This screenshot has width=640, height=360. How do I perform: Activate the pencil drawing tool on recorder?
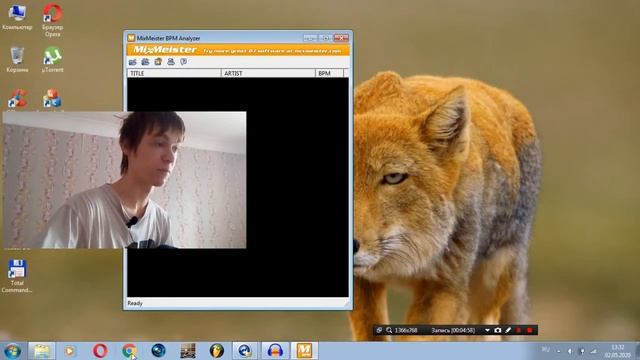[x=508, y=330]
